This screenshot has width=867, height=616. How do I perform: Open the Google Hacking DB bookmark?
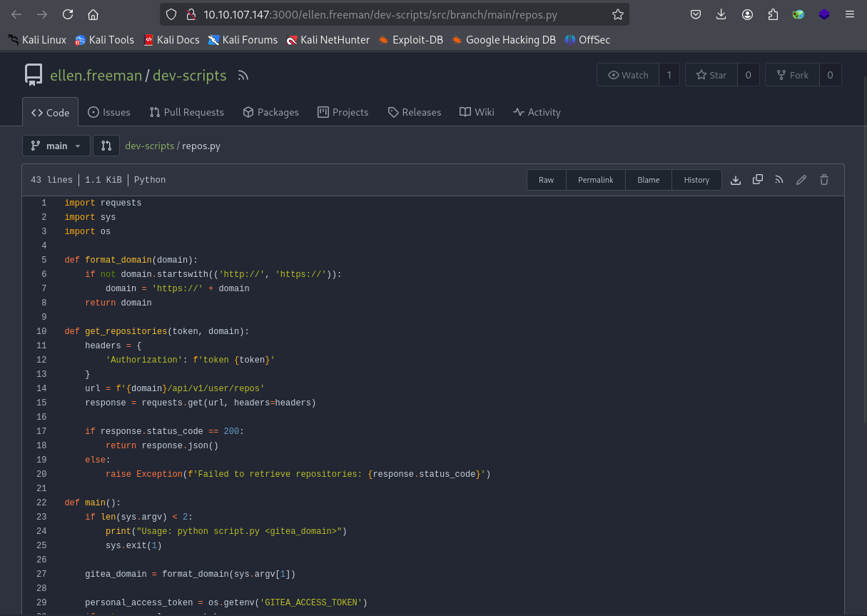503,40
